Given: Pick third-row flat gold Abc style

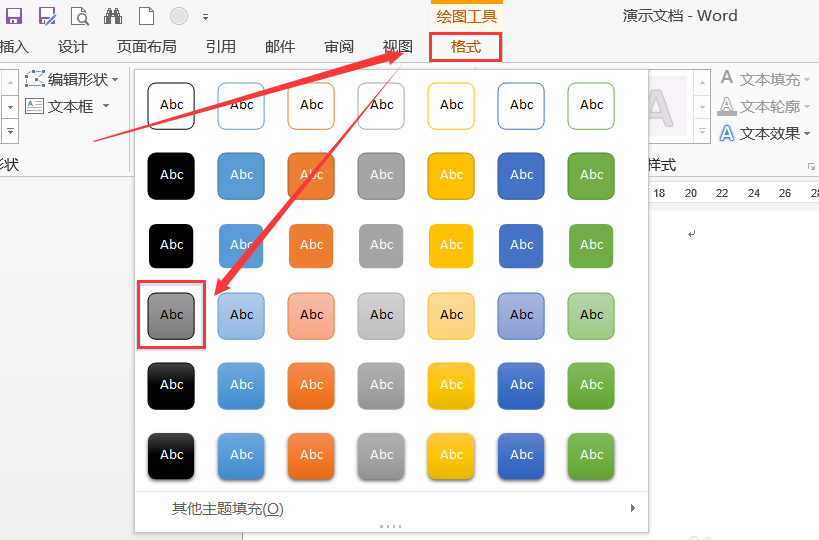Looking at the screenshot, I should click(451, 246).
